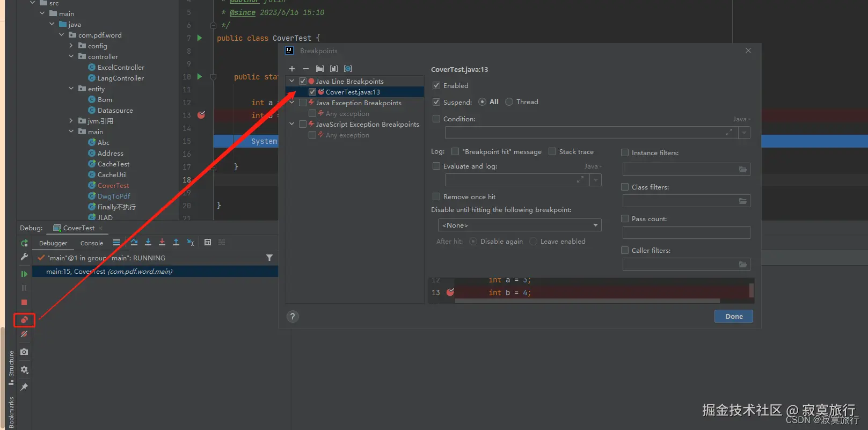Expand the jvm.引用 folder in project tree
Viewport: 868px width, 430px height.
[x=71, y=121]
